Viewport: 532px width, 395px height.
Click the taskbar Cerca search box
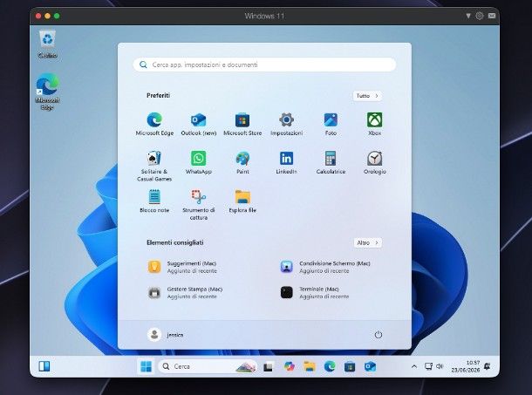coord(208,366)
